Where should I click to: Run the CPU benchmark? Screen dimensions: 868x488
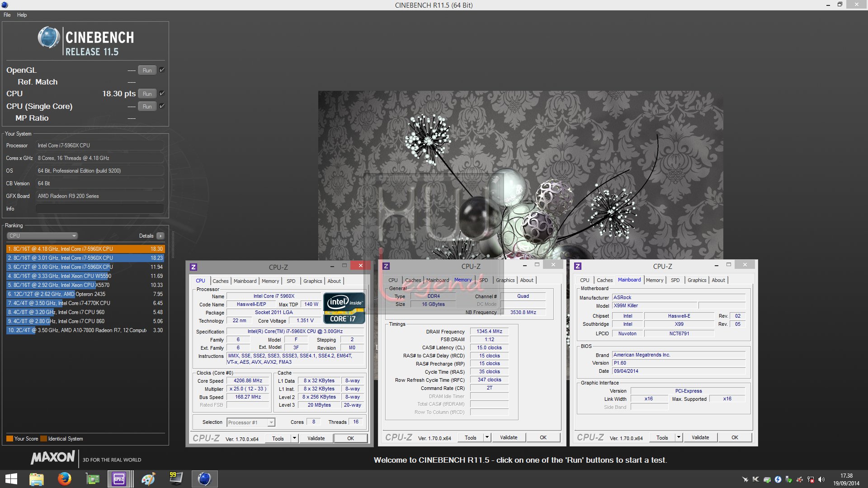147,94
